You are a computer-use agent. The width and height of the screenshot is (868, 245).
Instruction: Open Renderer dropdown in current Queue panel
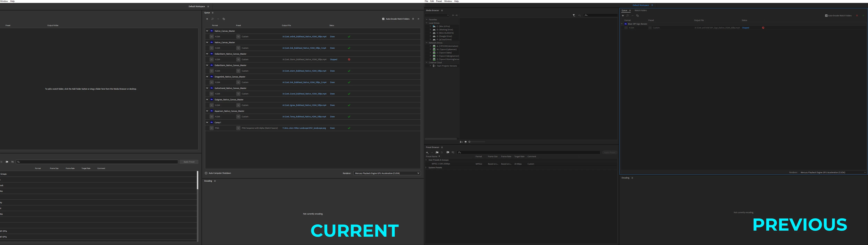click(x=387, y=173)
